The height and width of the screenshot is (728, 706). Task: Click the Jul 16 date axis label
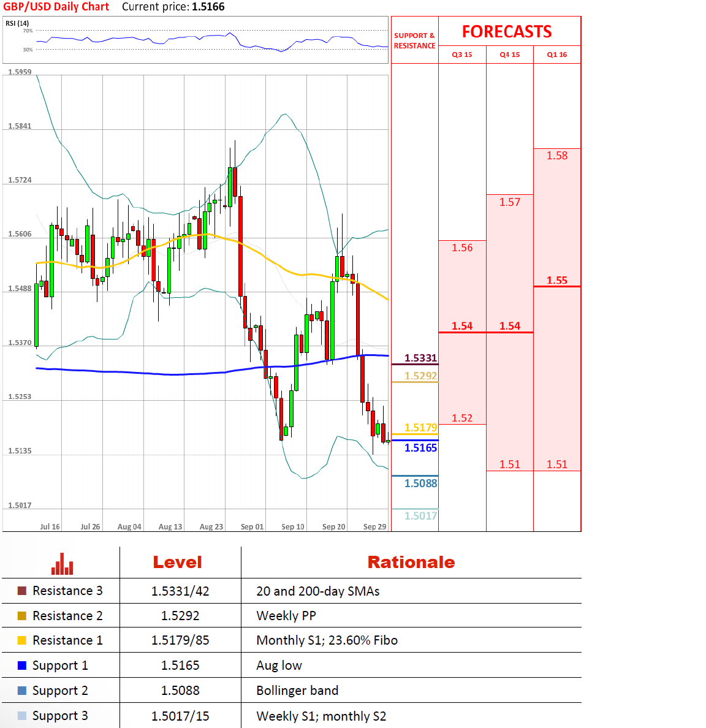click(50, 526)
